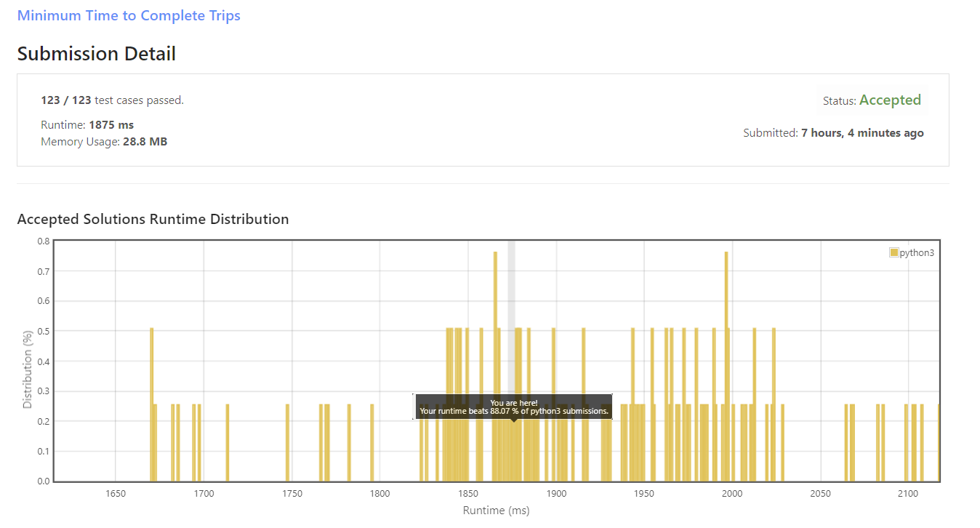980x528 pixels.
Task: Click the Runtime 1875 ms value
Action: (x=111, y=124)
